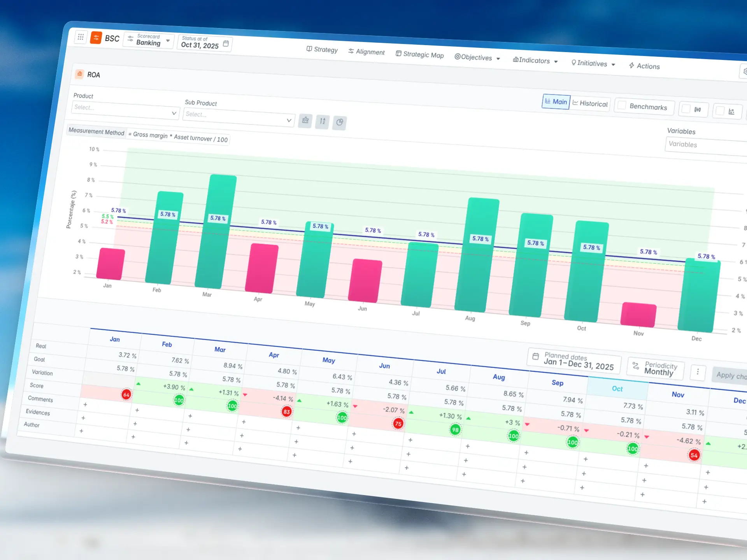This screenshot has width=747, height=560.
Task: Expand the Product select dropdown
Action: tap(125, 110)
